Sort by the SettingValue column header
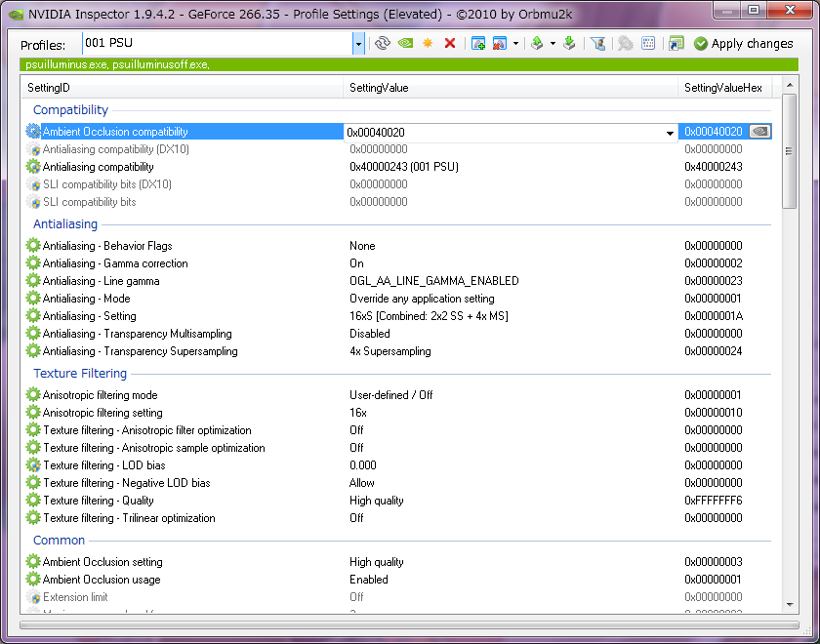Screen dimensions: 820x644 [511, 88]
